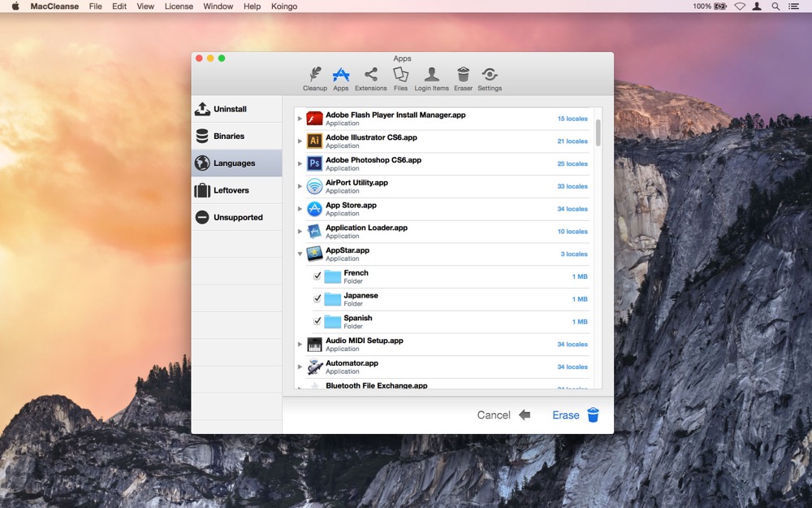Viewport: 812px width, 508px height.
Task: Select the Bluetooth File Exchange.app row
Action: 443,385
